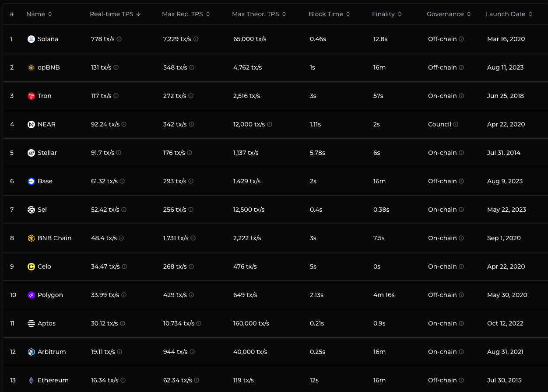This screenshot has height=392, width=548.
Task: Click the Tron logo icon
Action: point(31,96)
